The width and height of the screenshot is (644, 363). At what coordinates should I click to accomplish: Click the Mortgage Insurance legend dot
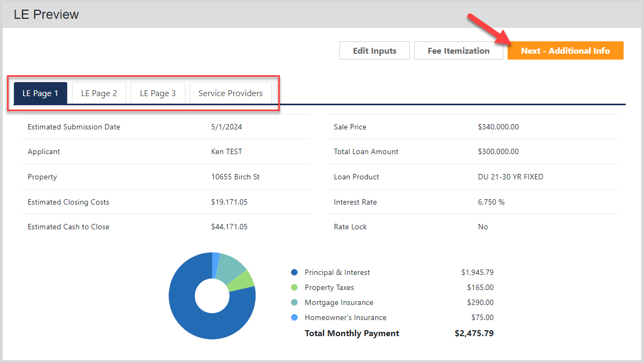(x=294, y=302)
